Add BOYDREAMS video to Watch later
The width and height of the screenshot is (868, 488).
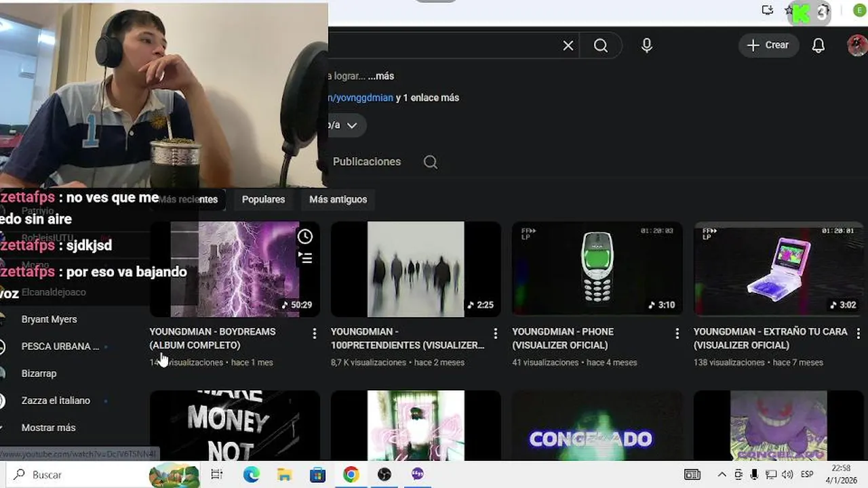click(x=305, y=236)
